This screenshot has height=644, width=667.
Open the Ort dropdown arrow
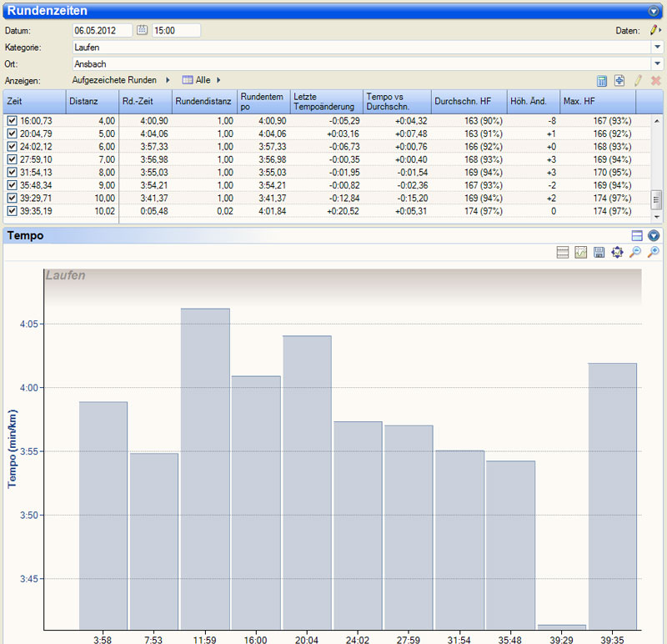click(x=657, y=63)
